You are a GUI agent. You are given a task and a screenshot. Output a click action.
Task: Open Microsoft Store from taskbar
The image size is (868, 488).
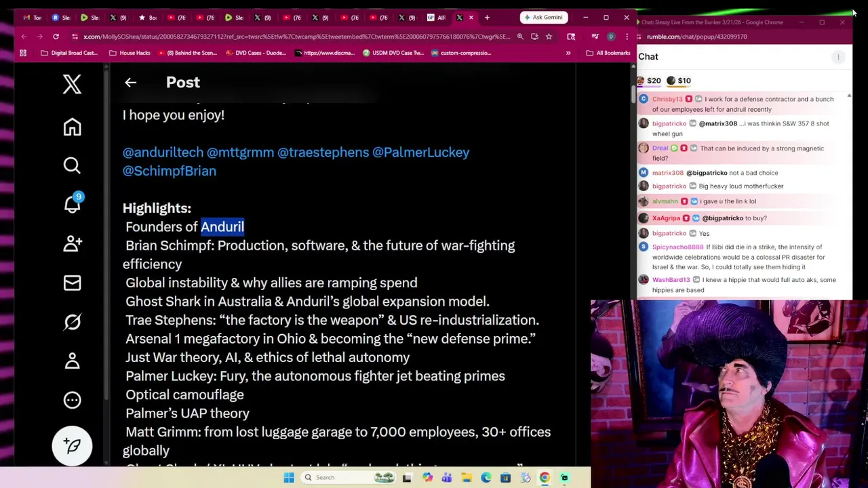[x=505, y=477]
